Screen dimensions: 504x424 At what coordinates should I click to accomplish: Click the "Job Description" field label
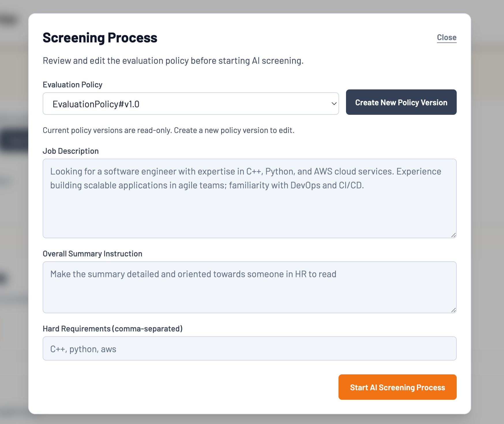coord(71,151)
